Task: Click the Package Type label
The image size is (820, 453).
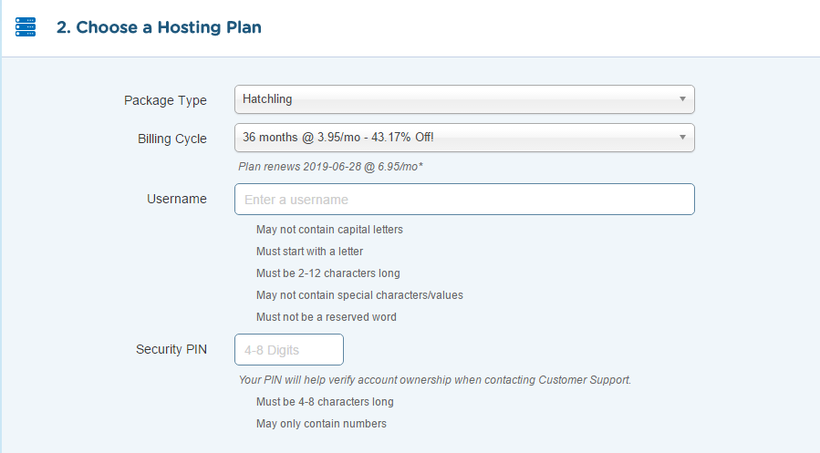Action: 165,100
